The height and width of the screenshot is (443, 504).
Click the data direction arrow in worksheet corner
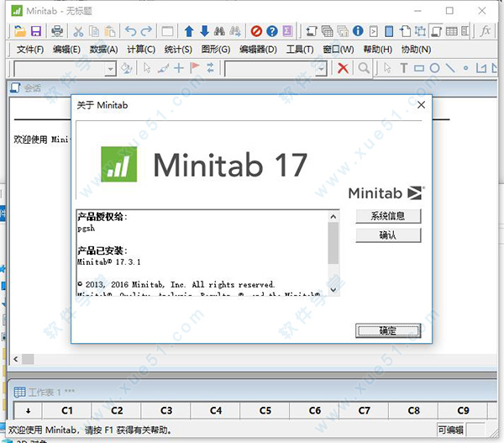pos(27,411)
